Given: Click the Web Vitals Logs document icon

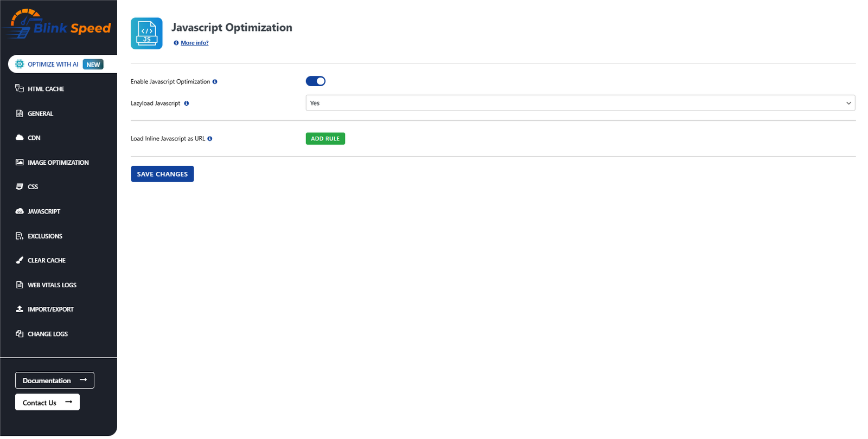Looking at the screenshot, I should pos(20,285).
